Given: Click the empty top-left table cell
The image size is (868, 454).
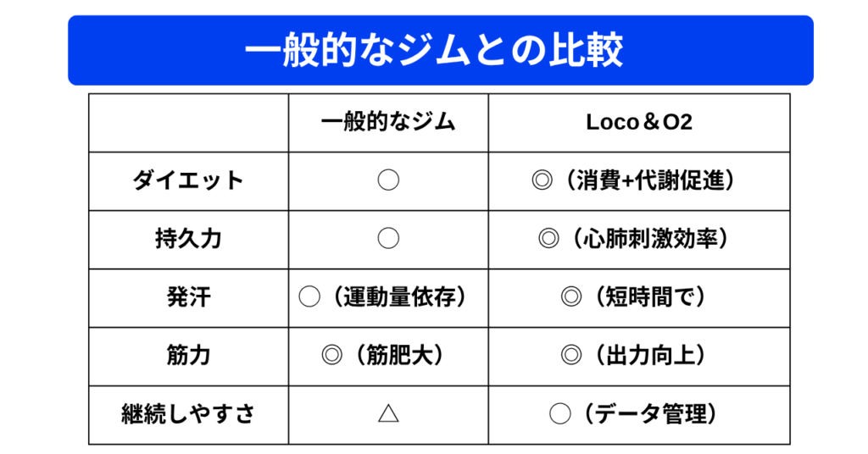Looking at the screenshot, I should (x=188, y=122).
